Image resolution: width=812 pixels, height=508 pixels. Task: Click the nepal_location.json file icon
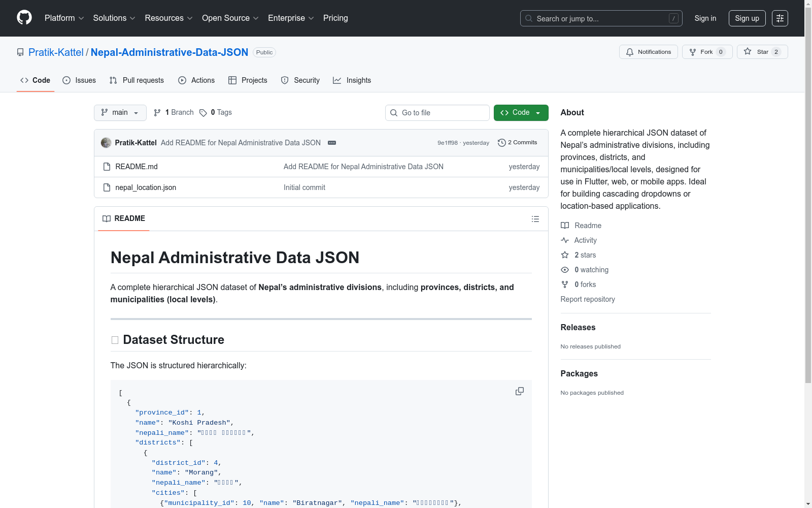tap(107, 187)
